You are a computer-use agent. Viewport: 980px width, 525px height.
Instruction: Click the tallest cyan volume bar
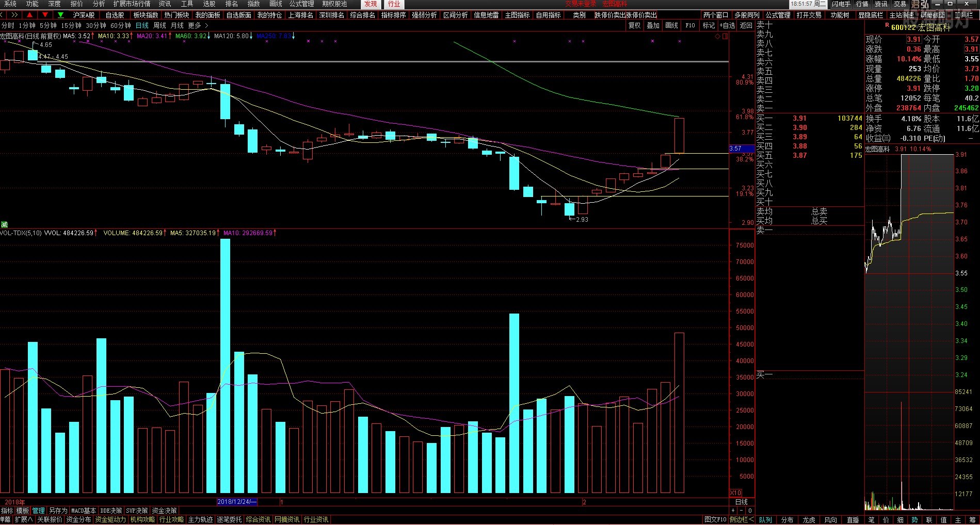[225, 366]
